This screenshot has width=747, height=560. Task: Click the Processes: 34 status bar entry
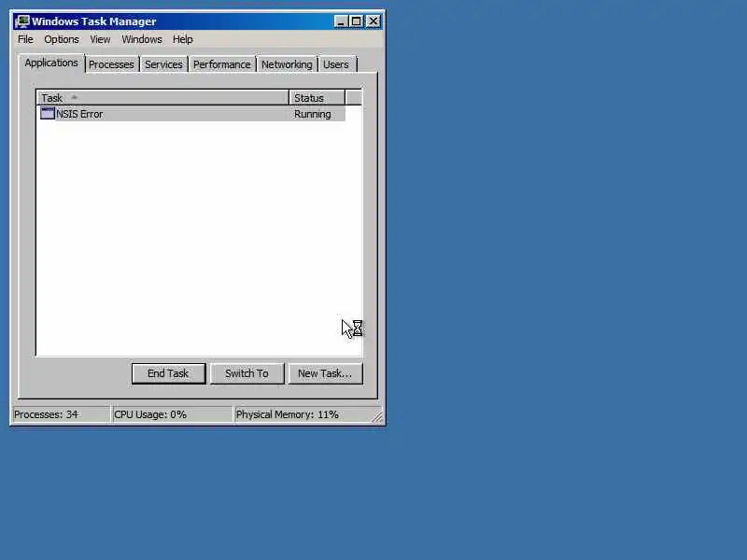(x=61, y=414)
